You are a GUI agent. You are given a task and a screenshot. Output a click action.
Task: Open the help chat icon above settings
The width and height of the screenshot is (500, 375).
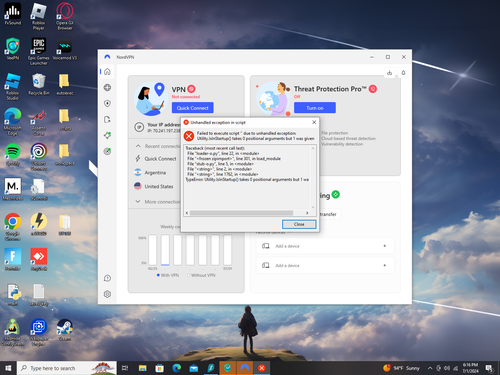pos(107,278)
